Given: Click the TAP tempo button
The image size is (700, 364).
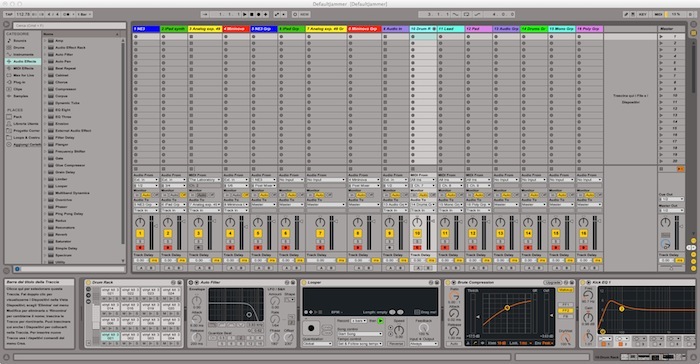Looking at the screenshot, I should pos(9,14).
